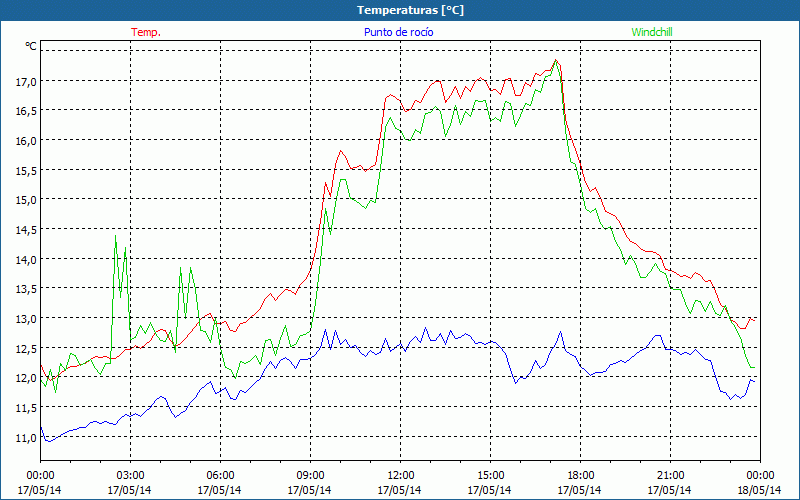800x500 pixels.
Task: Click the 16,0 y-axis value
Action: click(x=27, y=140)
